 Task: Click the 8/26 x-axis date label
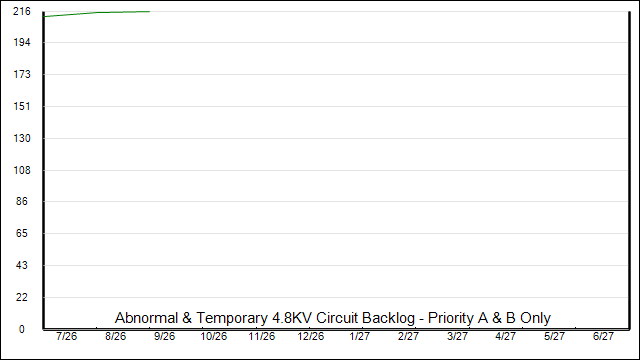[116, 336]
